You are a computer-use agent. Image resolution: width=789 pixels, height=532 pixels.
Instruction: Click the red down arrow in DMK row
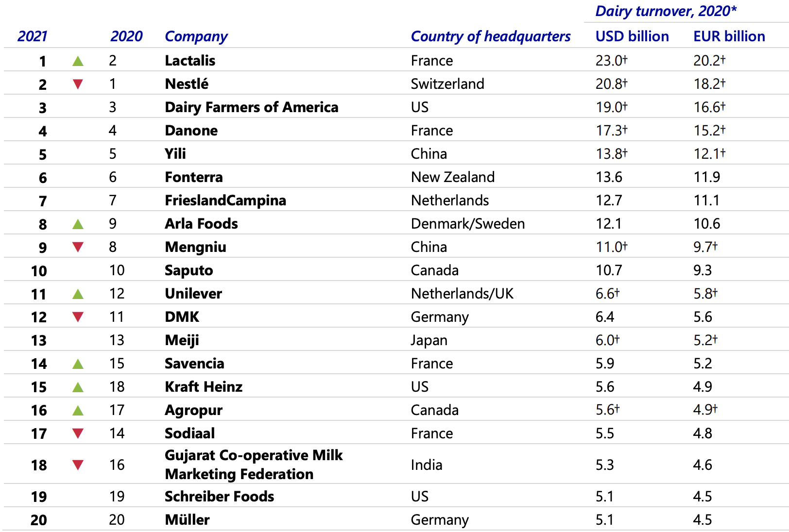(x=78, y=317)
